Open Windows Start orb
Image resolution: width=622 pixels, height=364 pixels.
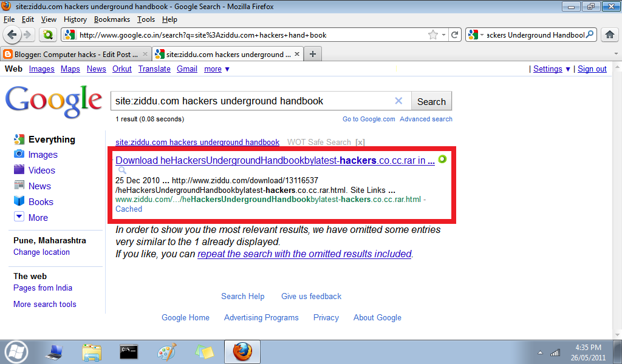[16, 352]
